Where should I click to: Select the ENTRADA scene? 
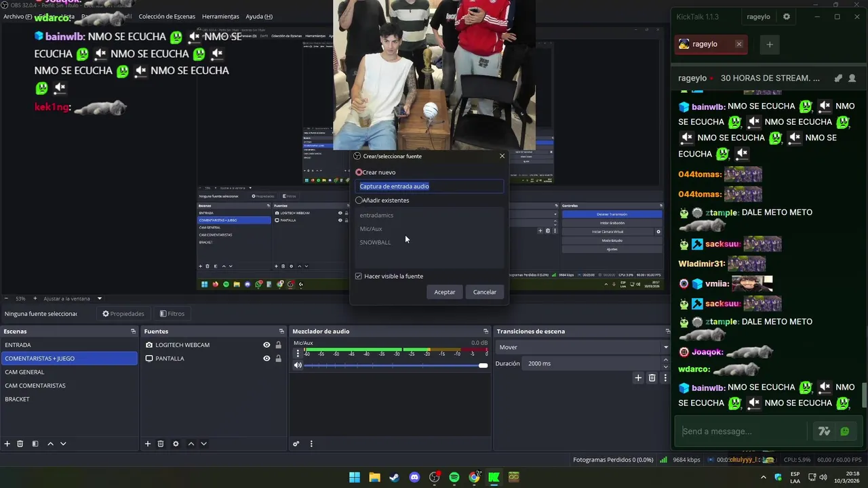pos(69,345)
